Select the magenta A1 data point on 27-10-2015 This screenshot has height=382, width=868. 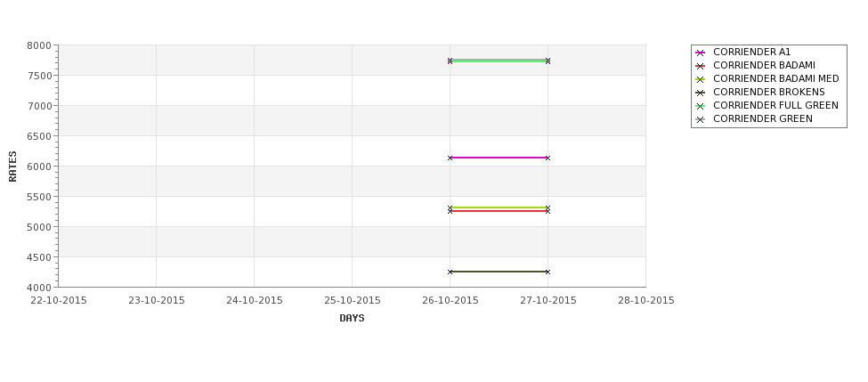[548, 158]
